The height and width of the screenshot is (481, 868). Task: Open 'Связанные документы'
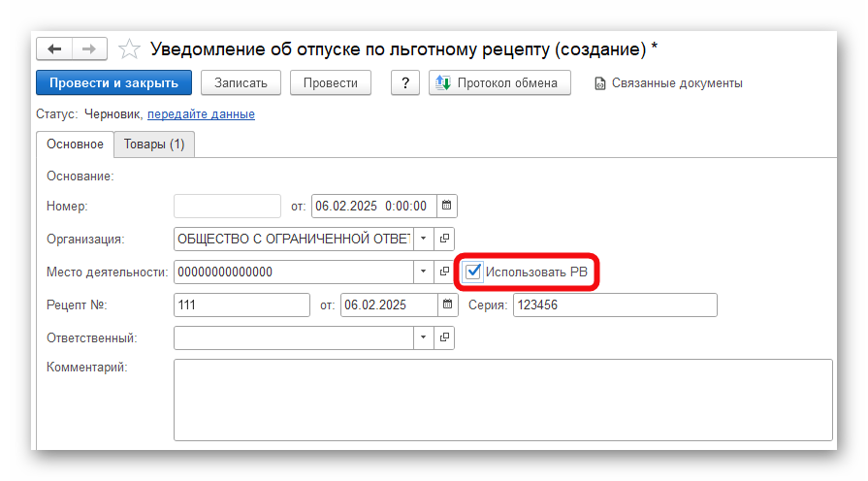click(x=668, y=83)
